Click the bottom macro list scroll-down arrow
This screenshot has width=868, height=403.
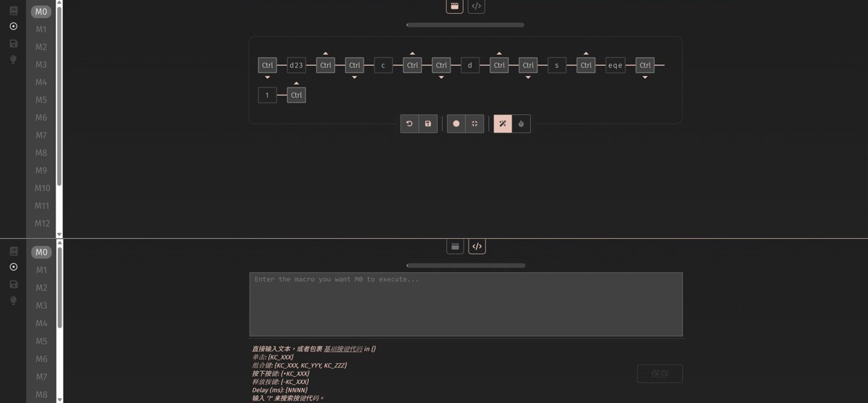pyautogui.click(x=59, y=399)
